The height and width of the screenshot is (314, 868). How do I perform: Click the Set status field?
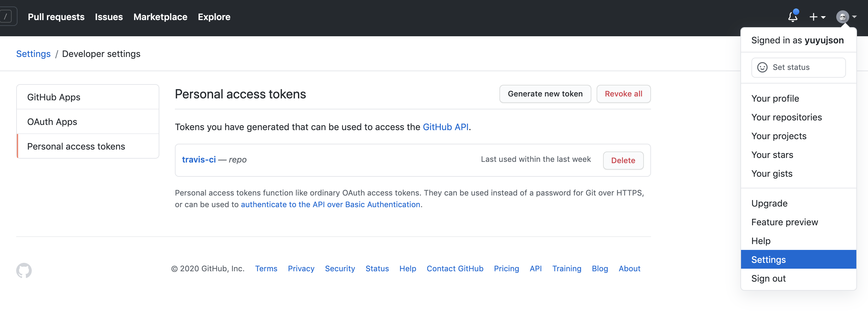798,67
